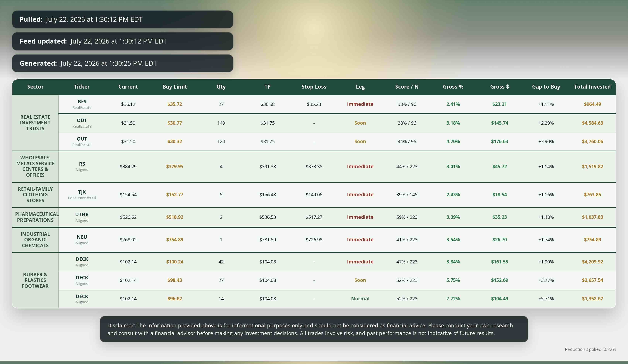628x364 pixels.
Task: Click the Generated timestamp banner
Action: 123,63
